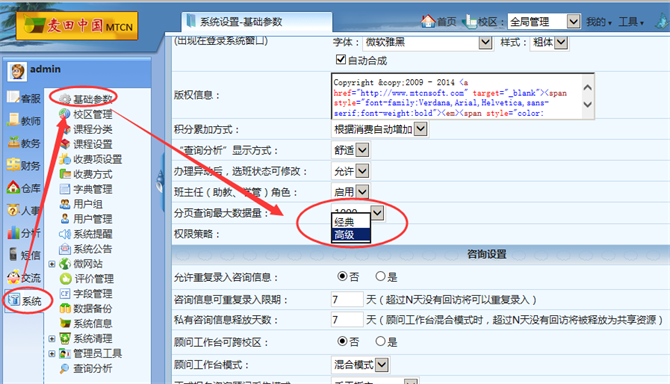Select the 教师 teacher sidebar icon

pyautogui.click(x=13, y=120)
